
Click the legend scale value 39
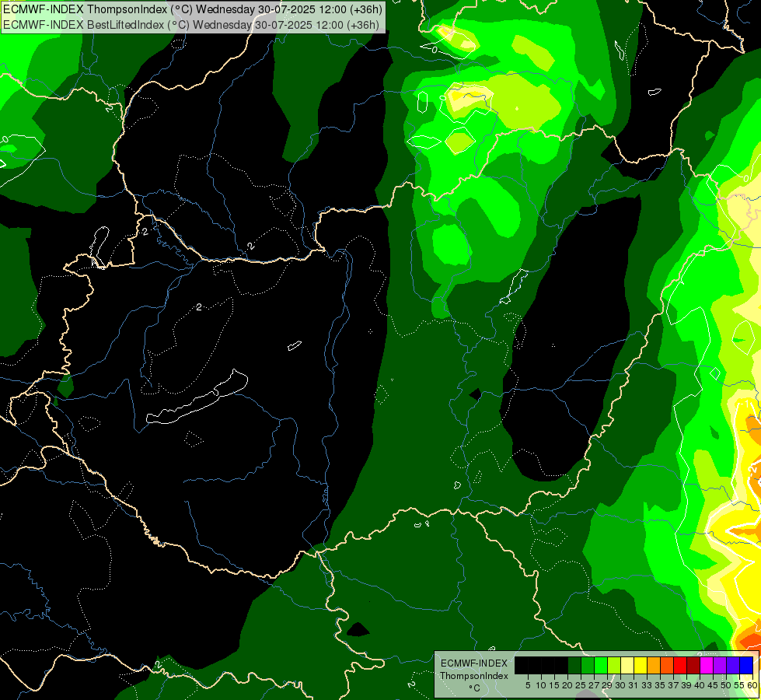coord(686,685)
